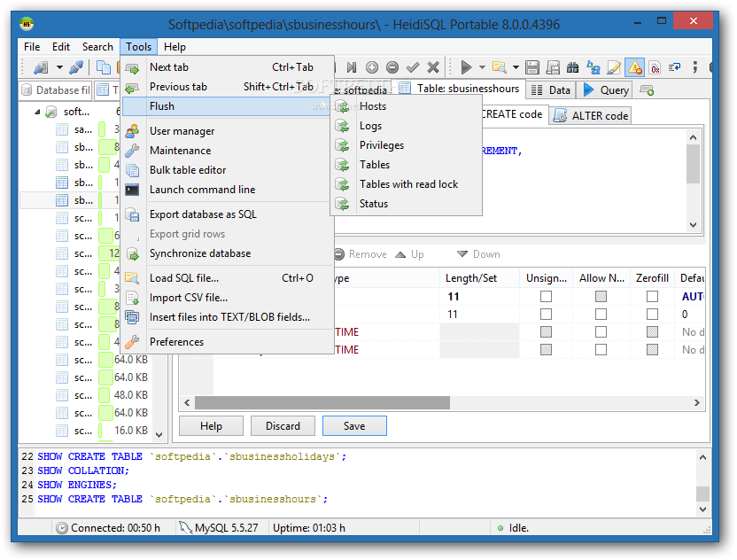Open the dropdown arrow beside the run button
This screenshot has height=560, width=737.
point(482,67)
